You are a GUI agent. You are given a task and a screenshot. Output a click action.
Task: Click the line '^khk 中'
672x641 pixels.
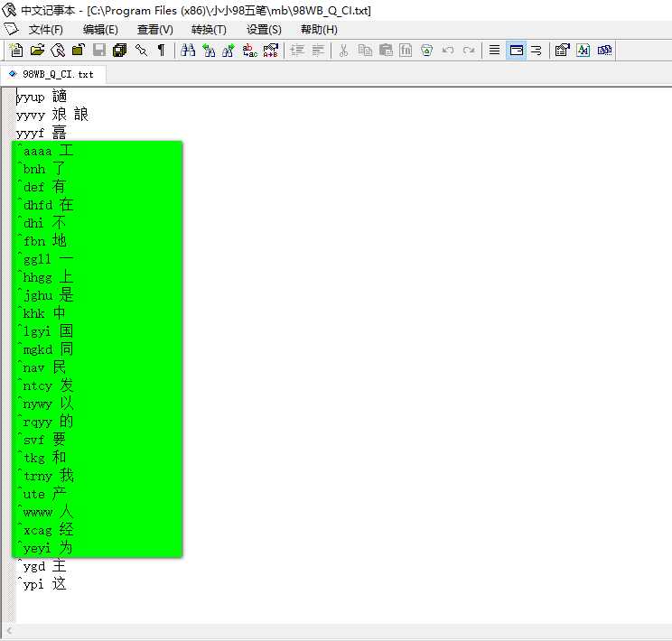42,313
